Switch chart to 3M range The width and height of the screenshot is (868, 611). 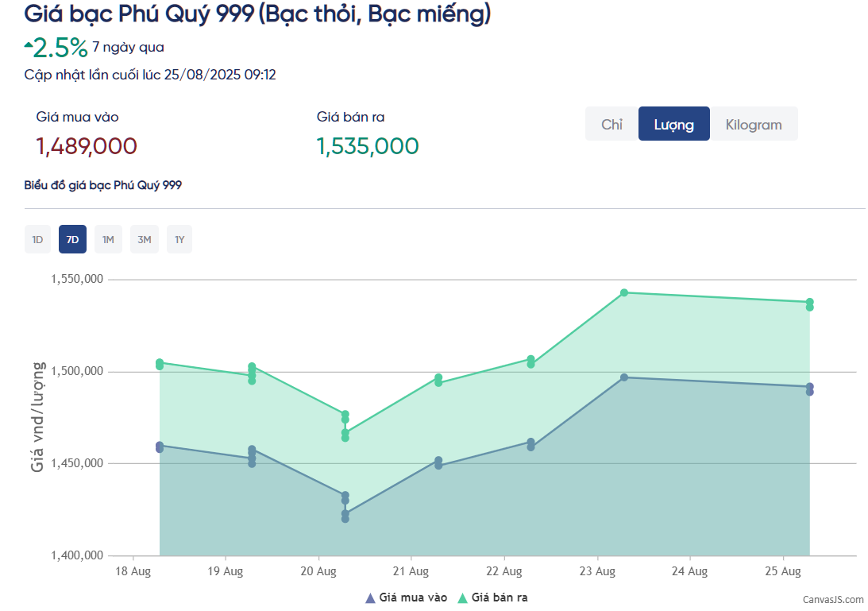[x=144, y=239]
